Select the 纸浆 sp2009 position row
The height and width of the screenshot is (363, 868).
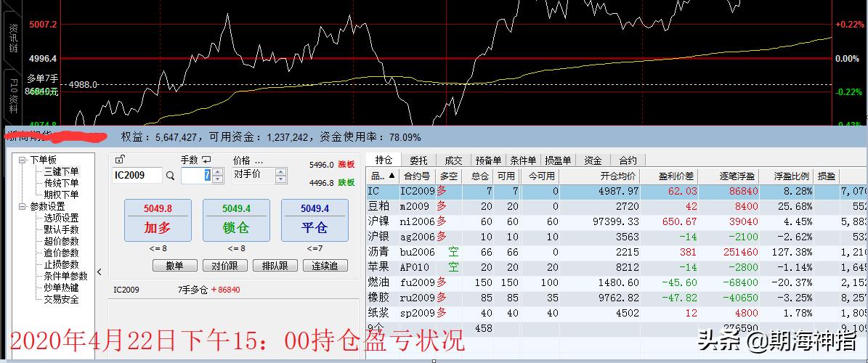pos(617,313)
